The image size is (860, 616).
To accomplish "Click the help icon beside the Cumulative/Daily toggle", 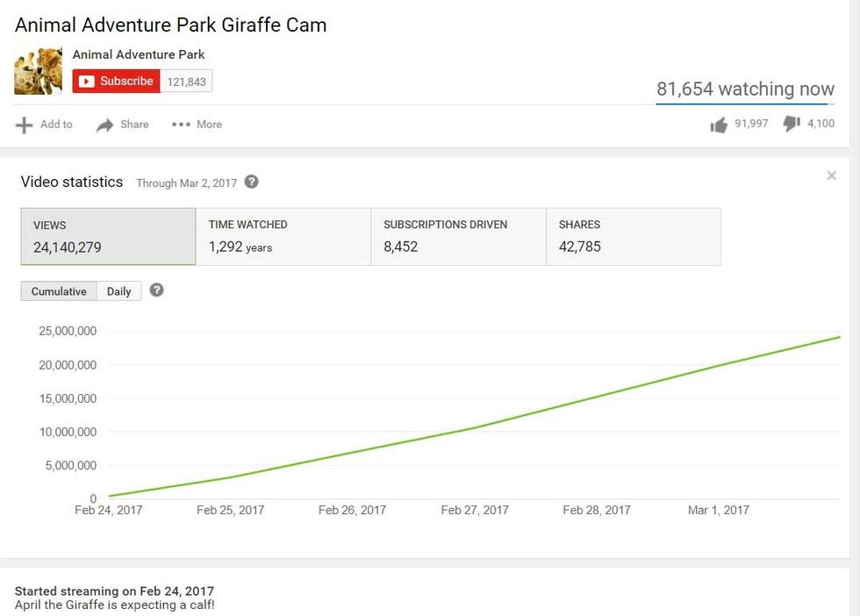I will (x=157, y=290).
